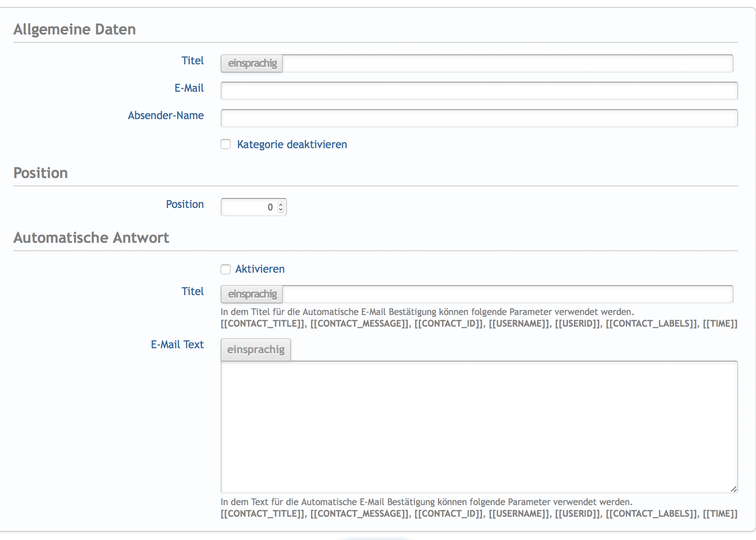Click the textarea resize handle corner
Screen dimensions: 756x540
point(734,489)
